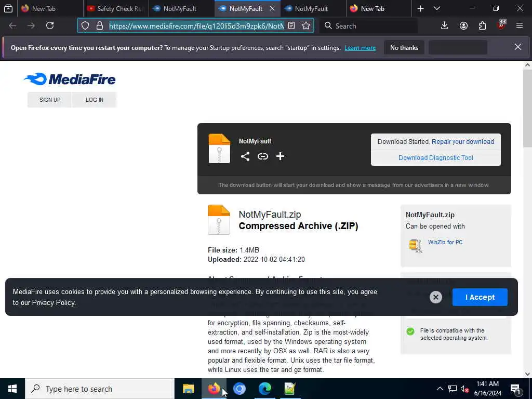Dismiss the startup notification bar
The image size is (532, 399).
coord(518,47)
